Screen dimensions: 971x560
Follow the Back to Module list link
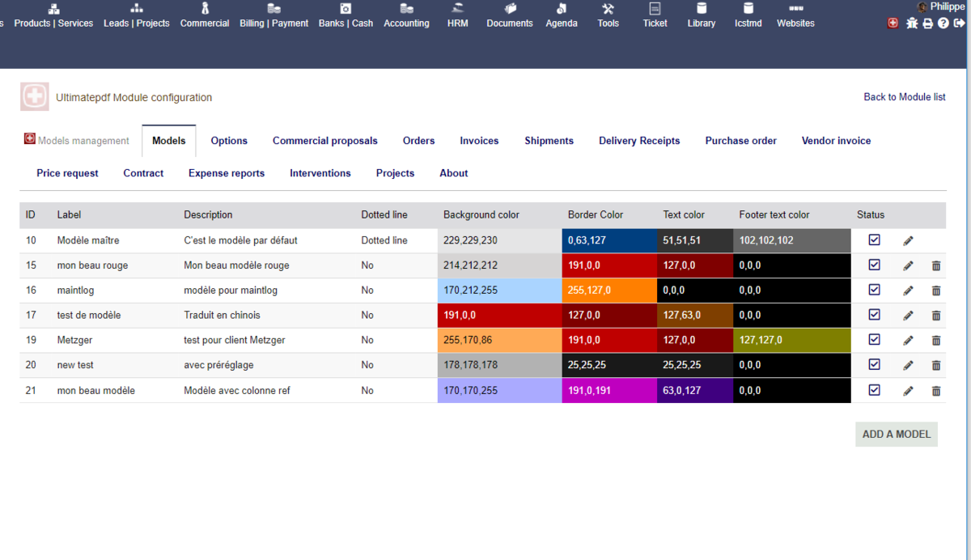pos(905,97)
